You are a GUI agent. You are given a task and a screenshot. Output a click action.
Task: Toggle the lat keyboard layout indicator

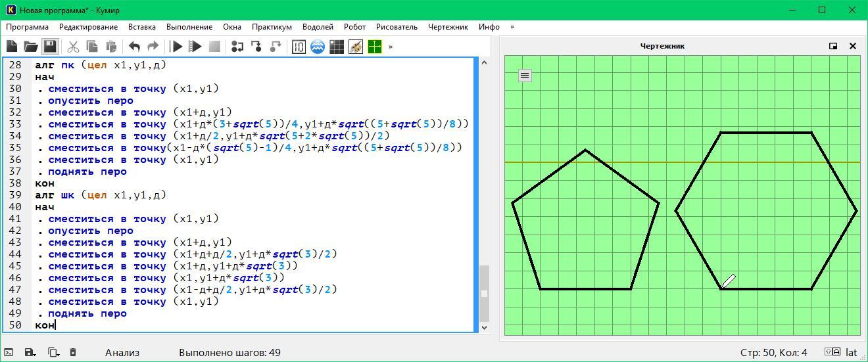point(851,353)
